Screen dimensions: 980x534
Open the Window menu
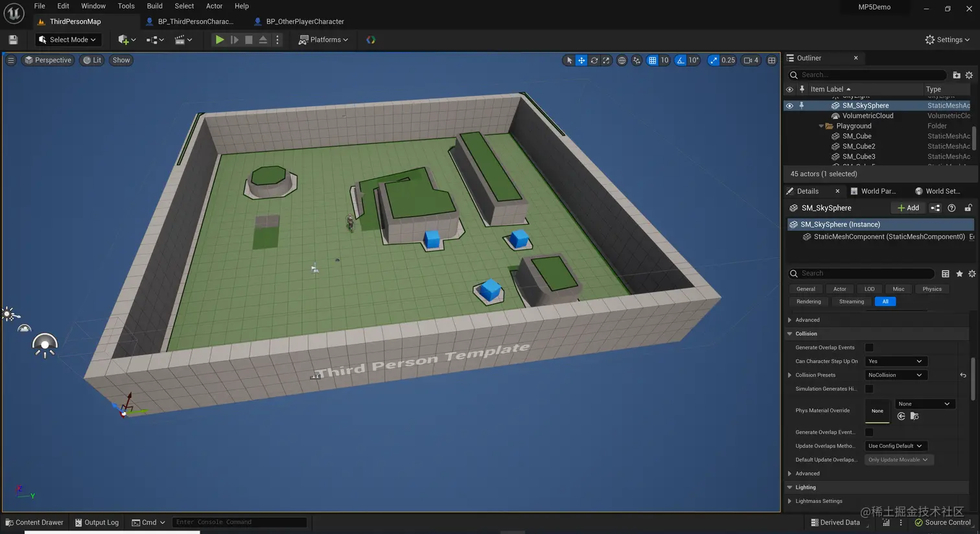93,6
